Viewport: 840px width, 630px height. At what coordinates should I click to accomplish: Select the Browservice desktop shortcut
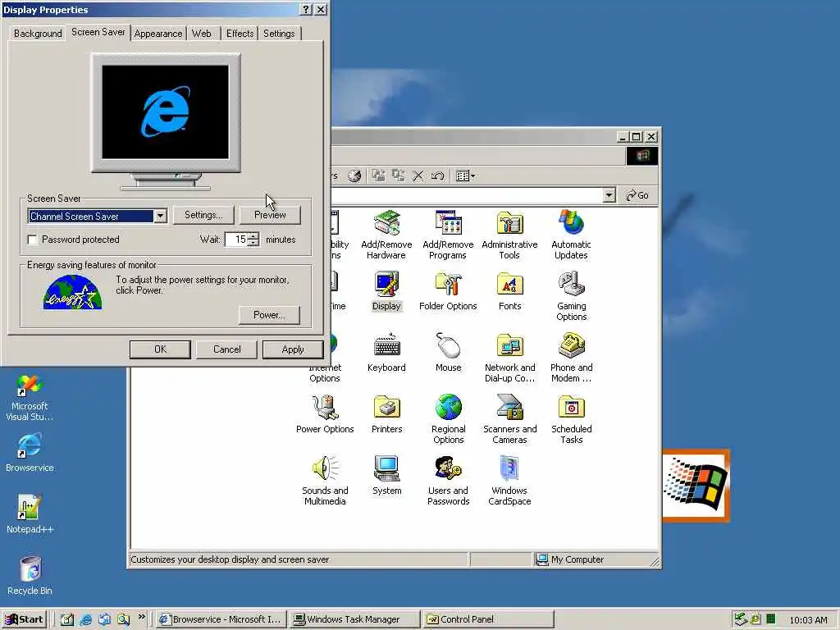point(30,452)
